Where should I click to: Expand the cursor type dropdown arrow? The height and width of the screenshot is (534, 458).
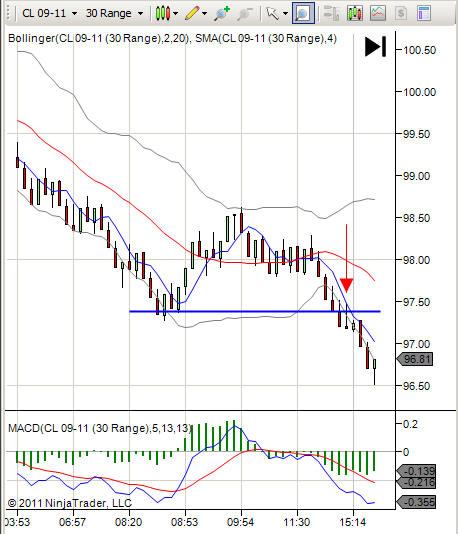(285, 14)
